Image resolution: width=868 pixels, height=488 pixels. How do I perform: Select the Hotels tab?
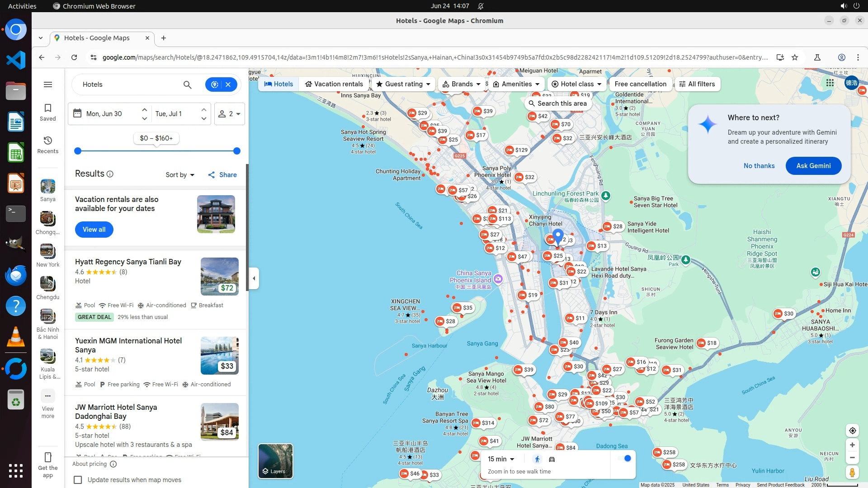[278, 84]
